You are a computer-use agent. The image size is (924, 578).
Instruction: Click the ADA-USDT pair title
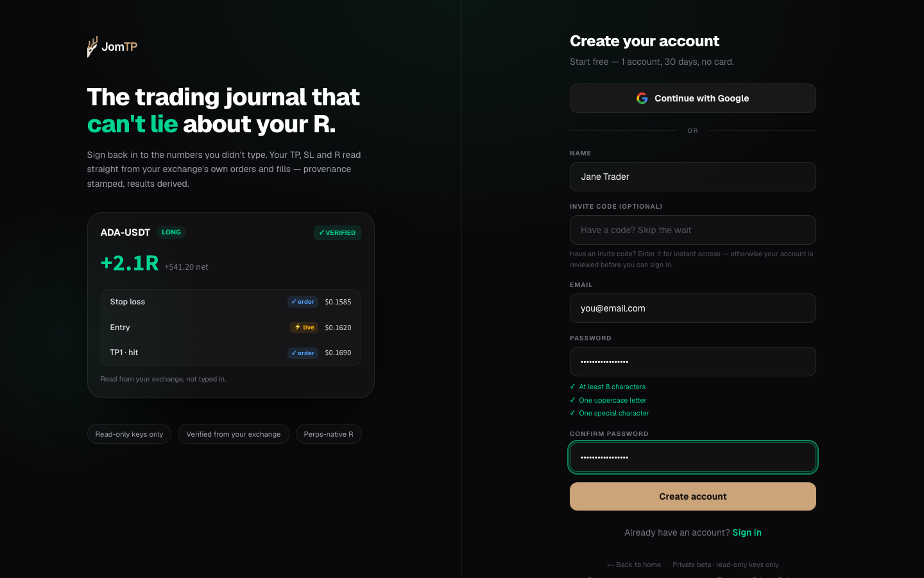pos(125,232)
